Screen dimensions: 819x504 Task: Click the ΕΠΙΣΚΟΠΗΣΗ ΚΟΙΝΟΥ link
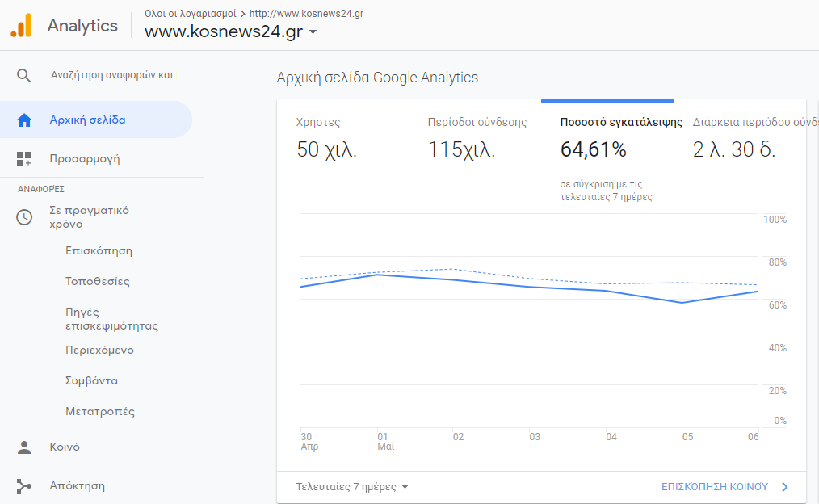715,487
